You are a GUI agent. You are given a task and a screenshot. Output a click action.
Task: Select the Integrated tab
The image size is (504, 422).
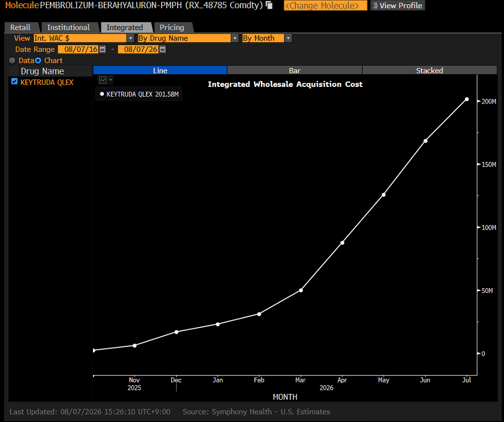[125, 28]
